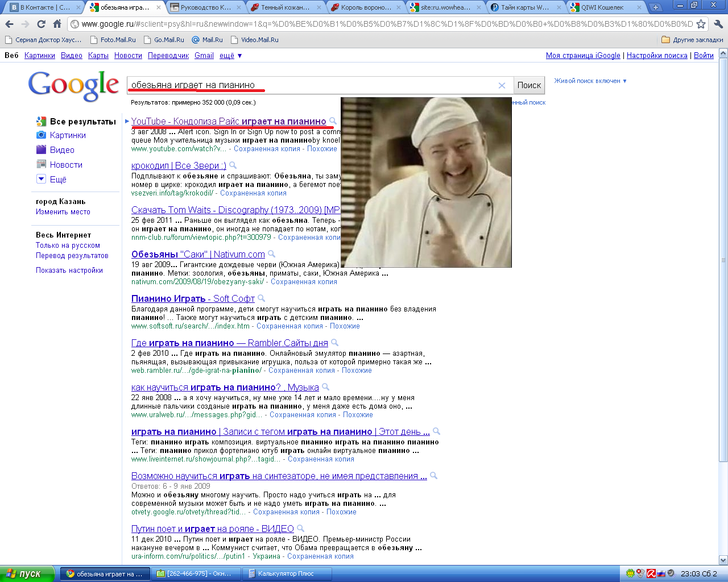Click Перевод результатов link
Viewport: 728px width, 582px height.
pyautogui.click(x=72, y=256)
